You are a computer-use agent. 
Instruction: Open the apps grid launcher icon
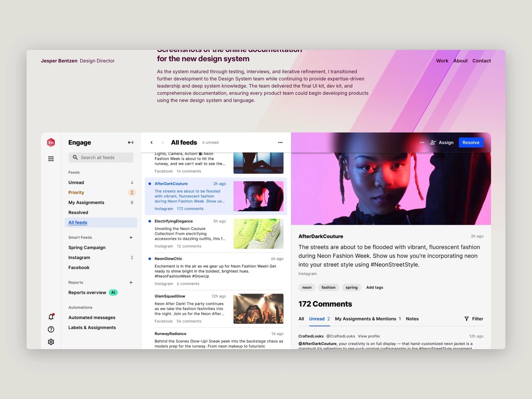[x=51, y=159]
